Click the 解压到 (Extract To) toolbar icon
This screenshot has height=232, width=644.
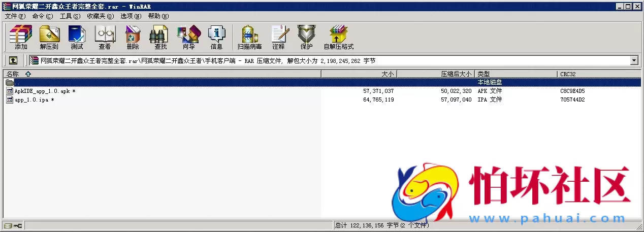coord(49,37)
